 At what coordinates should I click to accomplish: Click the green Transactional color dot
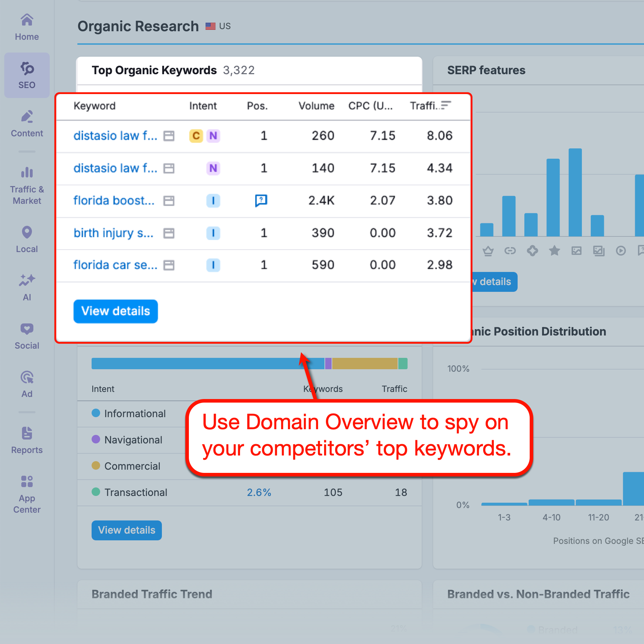(x=96, y=492)
